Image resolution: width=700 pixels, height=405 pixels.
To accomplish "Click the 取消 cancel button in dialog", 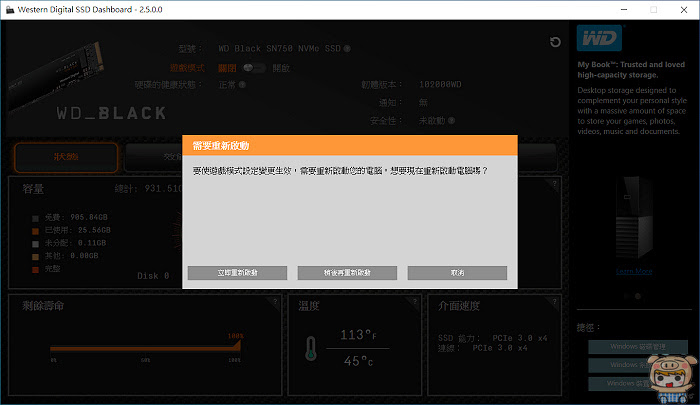I will click(457, 273).
